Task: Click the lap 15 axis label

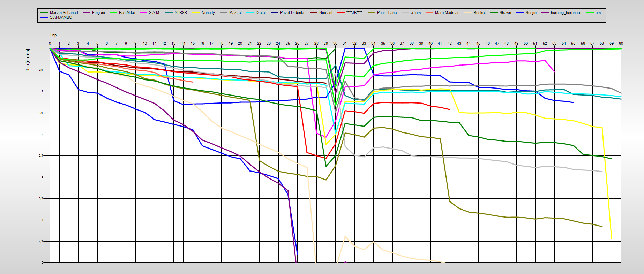Action: [x=193, y=44]
